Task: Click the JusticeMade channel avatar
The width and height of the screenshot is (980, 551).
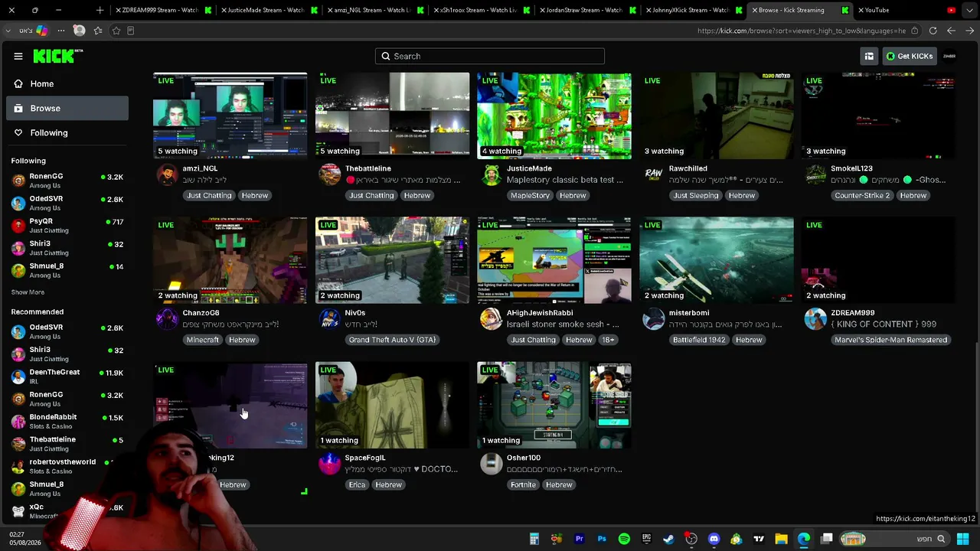Action: 492,174
